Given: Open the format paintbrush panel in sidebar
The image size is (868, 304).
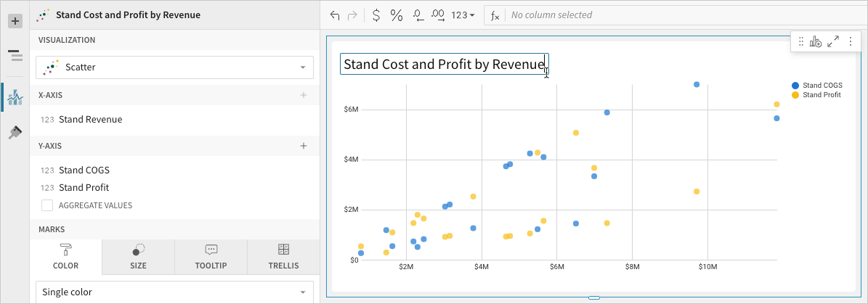Looking at the screenshot, I should [15, 132].
